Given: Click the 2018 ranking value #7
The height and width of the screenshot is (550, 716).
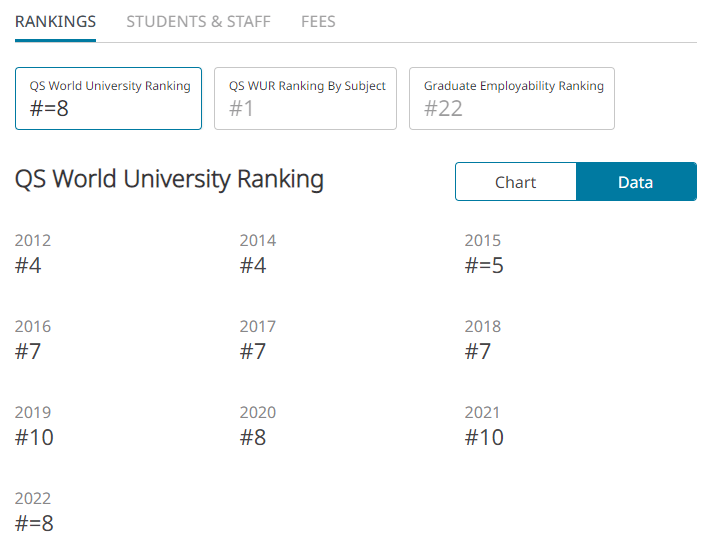Looking at the screenshot, I should 478,351.
